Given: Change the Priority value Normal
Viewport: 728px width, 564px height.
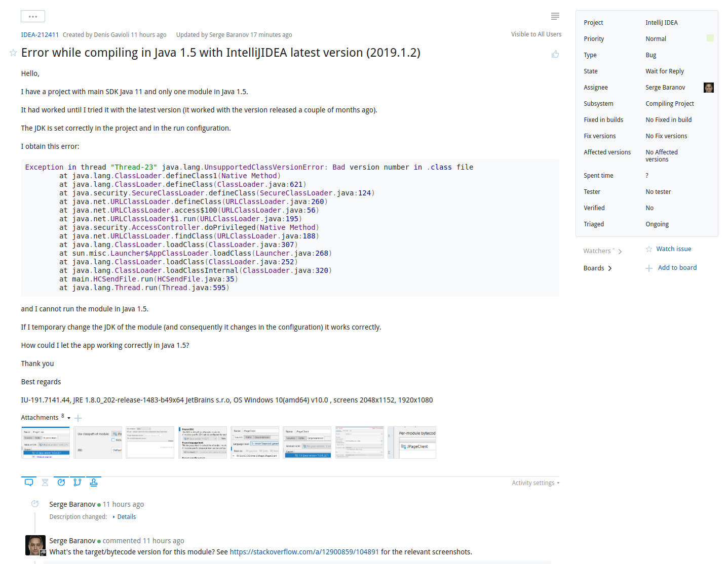Looking at the screenshot, I should (x=656, y=39).
